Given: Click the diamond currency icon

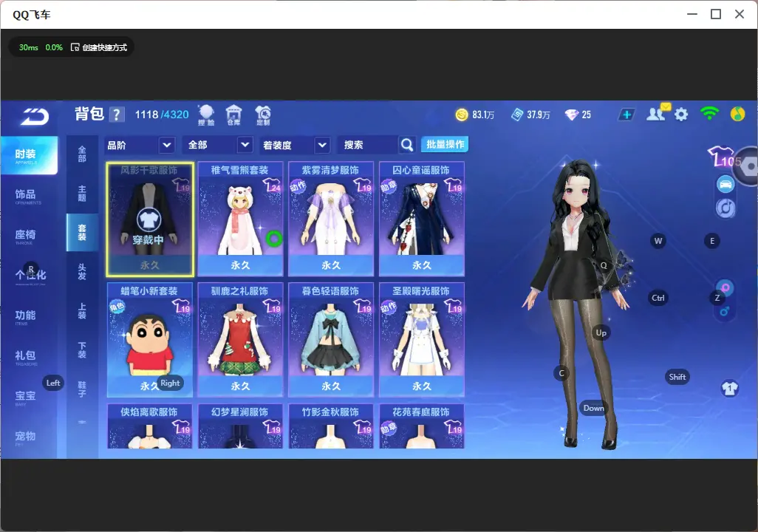Looking at the screenshot, I should point(571,115).
